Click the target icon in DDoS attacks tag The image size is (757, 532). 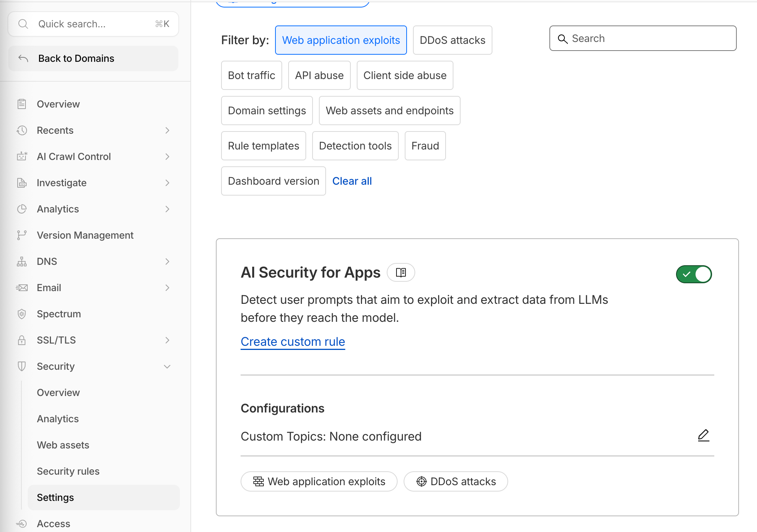(422, 481)
